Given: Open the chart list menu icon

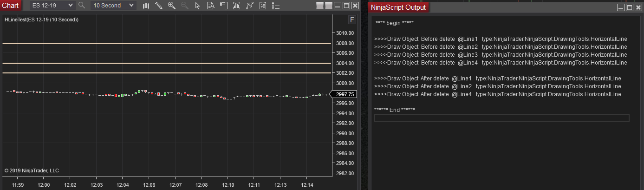Looking at the screenshot, I should coord(276,6).
